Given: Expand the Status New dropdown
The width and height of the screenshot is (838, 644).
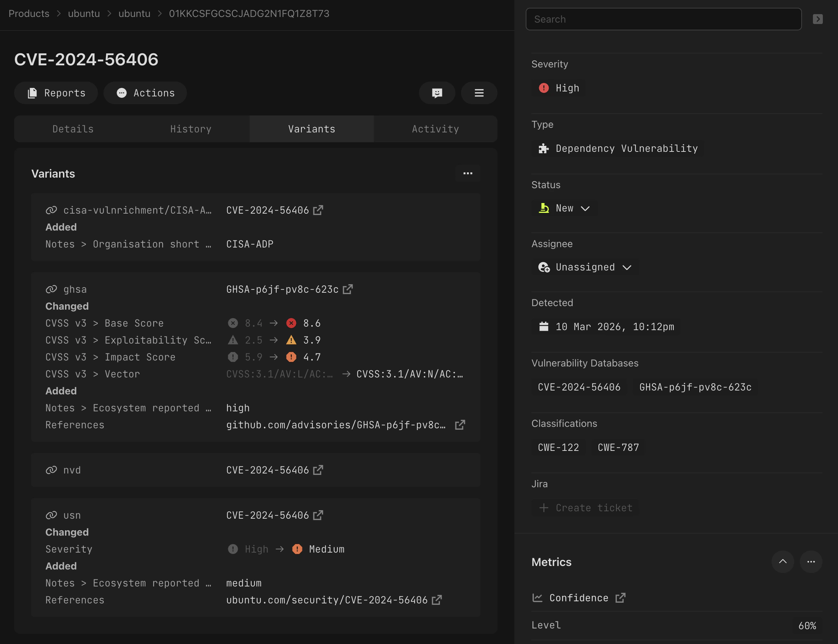Looking at the screenshot, I should [585, 208].
